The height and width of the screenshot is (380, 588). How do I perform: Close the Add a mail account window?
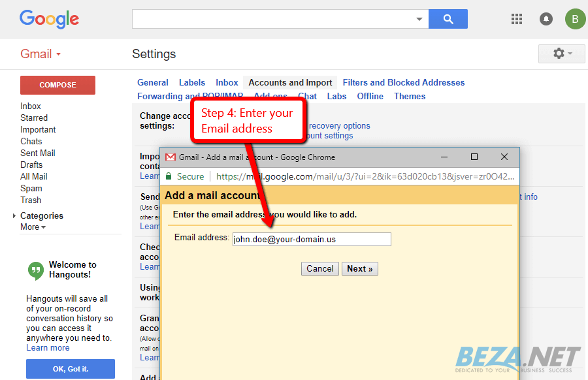coord(504,157)
